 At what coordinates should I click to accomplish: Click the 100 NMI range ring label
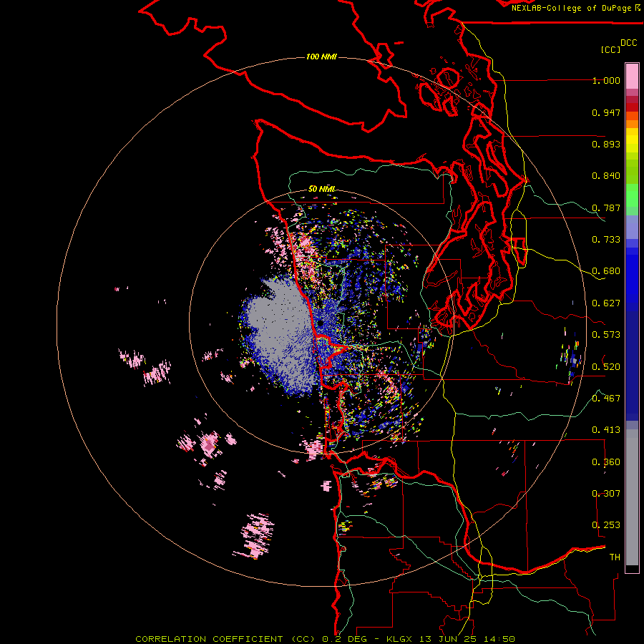(x=321, y=57)
